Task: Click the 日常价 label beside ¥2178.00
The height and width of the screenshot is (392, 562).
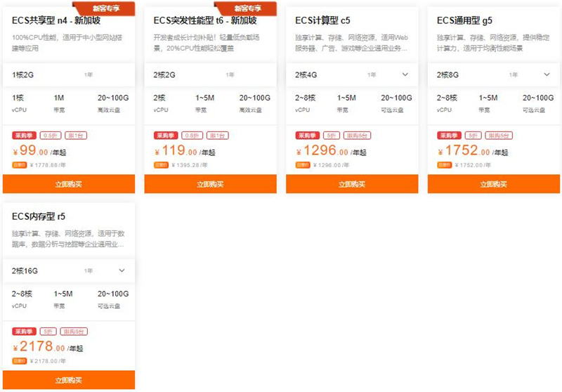Action: (20, 361)
